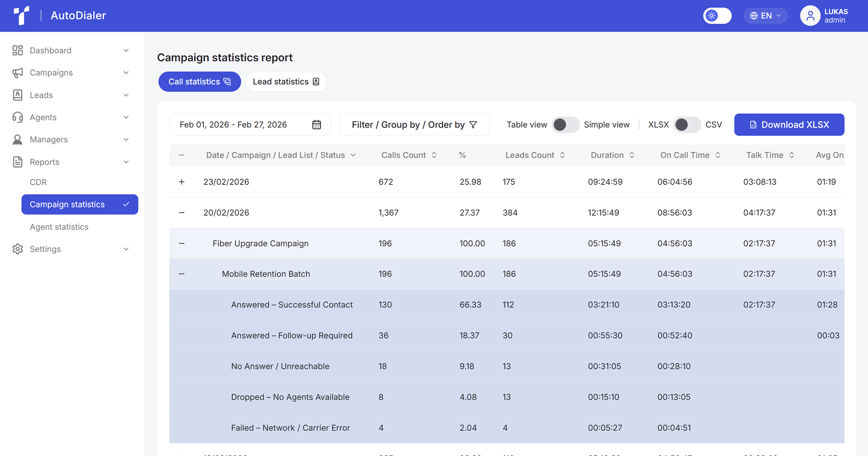
Task: Toggle between Table view and Simple view
Action: [x=565, y=125]
